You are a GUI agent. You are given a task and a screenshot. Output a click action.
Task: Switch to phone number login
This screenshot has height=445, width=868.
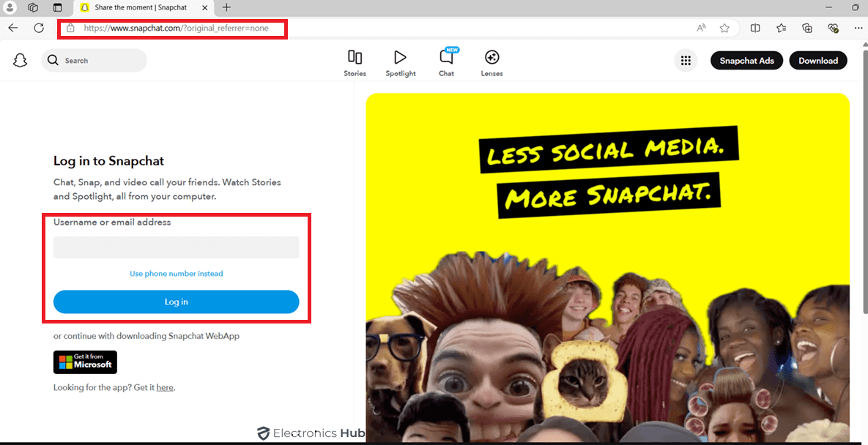coord(176,273)
